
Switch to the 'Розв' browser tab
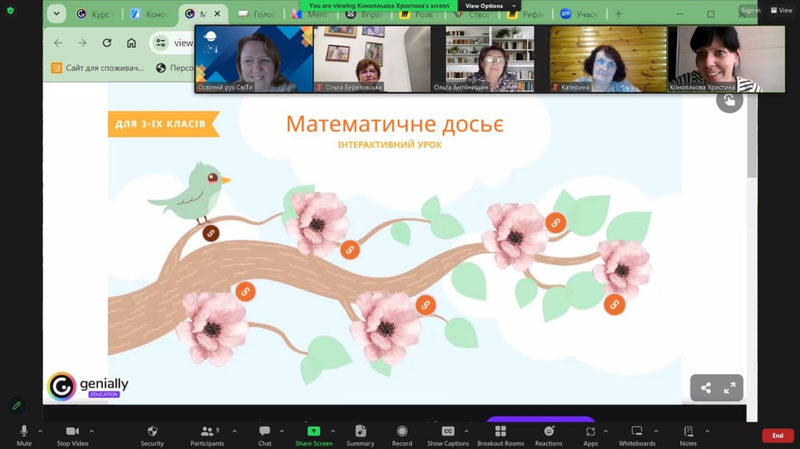coord(418,14)
